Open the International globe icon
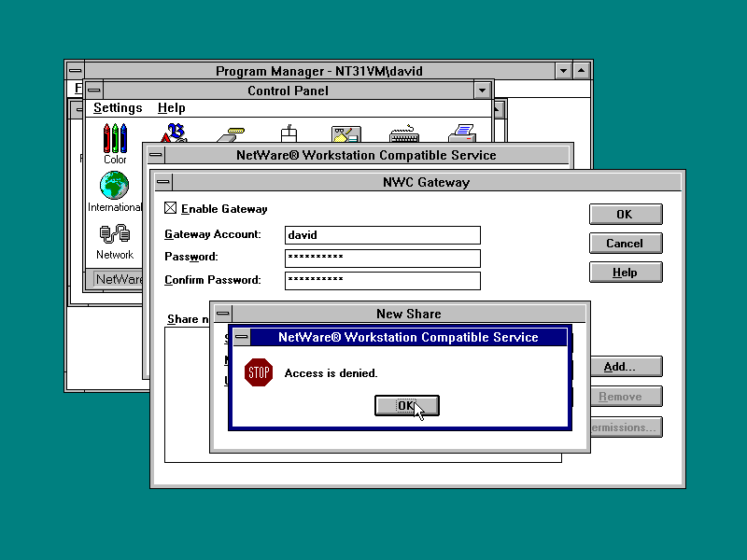 114,191
